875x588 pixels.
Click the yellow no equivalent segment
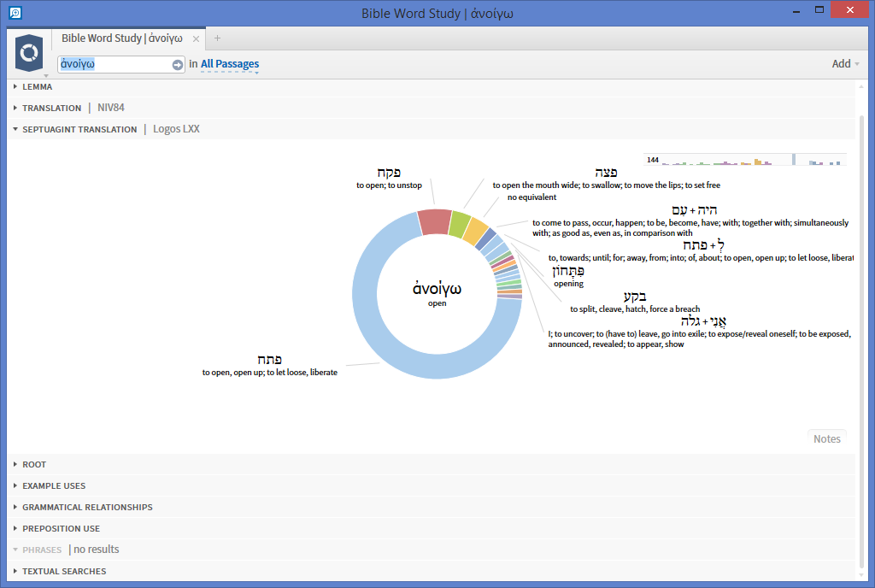click(475, 231)
